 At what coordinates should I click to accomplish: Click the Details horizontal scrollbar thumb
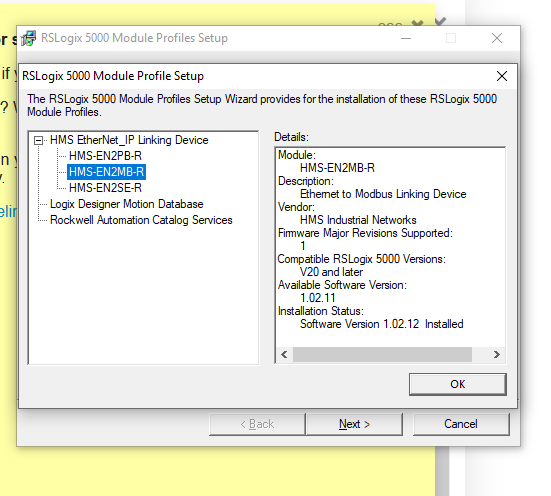(x=382, y=354)
